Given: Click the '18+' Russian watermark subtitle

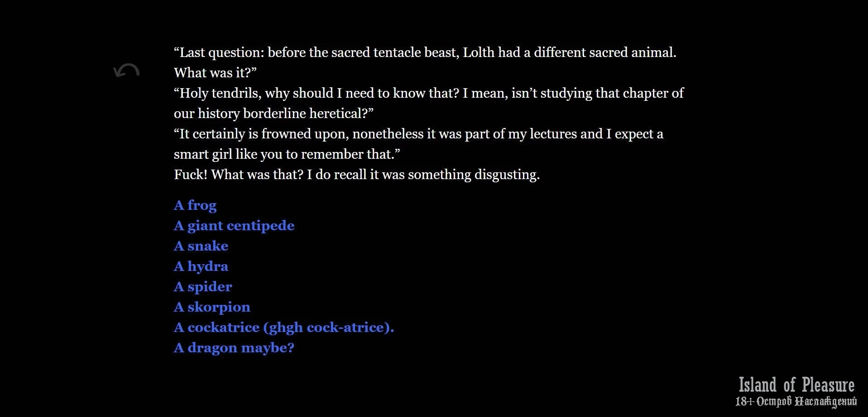Looking at the screenshot, I should pyautogui.click(x=796, y=401).
